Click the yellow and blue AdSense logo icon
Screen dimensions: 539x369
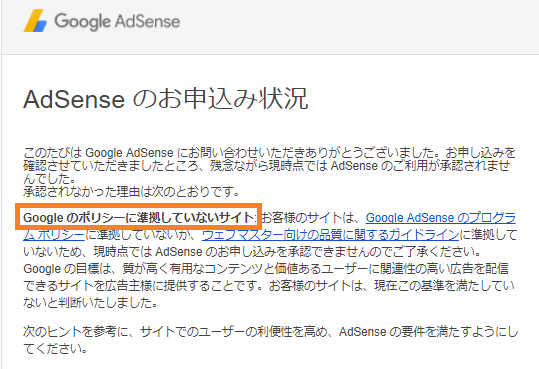(35, 21)
